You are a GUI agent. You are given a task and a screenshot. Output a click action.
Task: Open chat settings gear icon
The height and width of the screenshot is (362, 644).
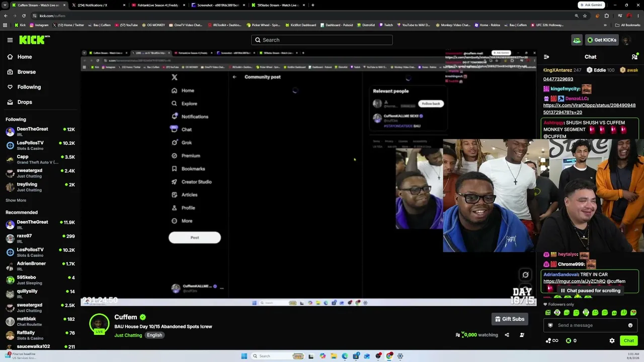click(612, 340)
